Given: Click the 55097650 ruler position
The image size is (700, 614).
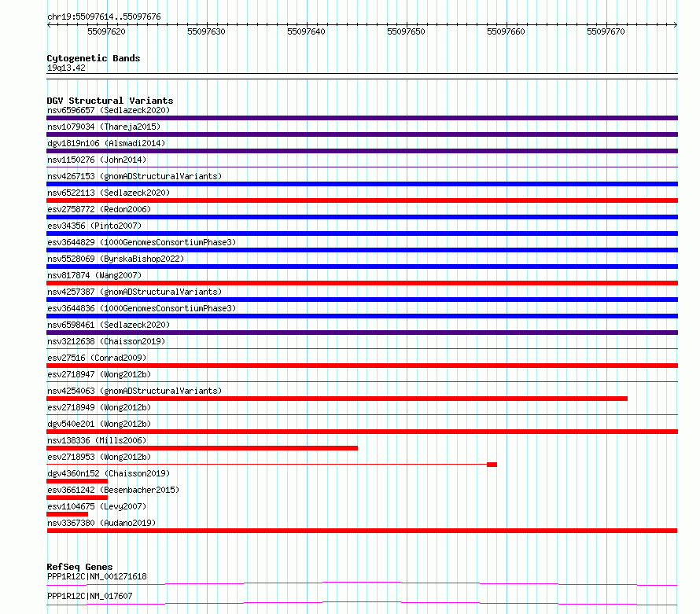Looking at the screenshot, I should [x=407, y=31].
